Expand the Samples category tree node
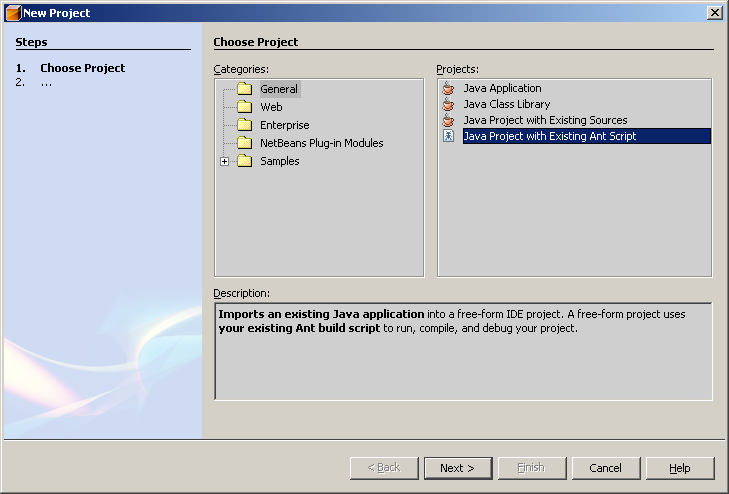This screenshot has width=729, height=494. pyautogui.click(x=225, y=161)
